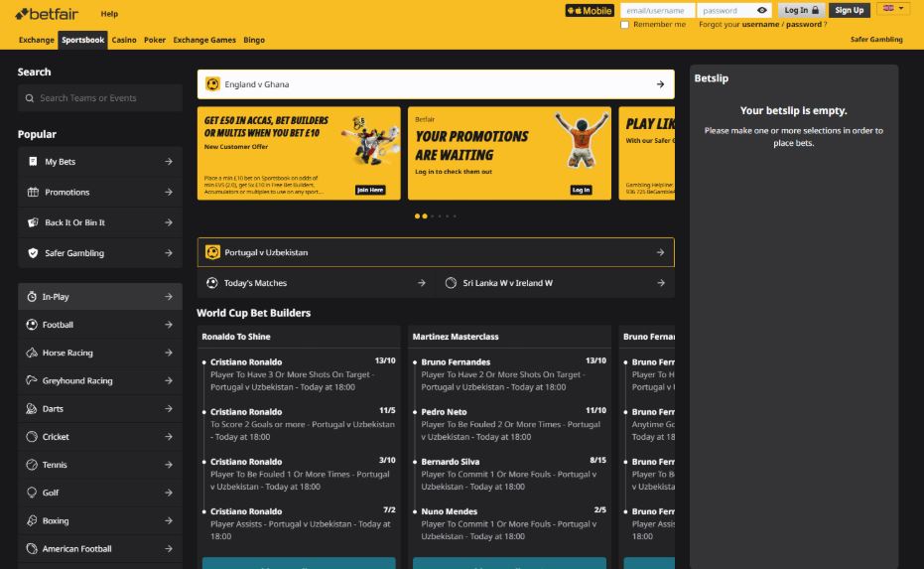924x569 pixels.
Task: Click the Horse Racing icon
Action: pyautogui.click(x=32, y=353)
